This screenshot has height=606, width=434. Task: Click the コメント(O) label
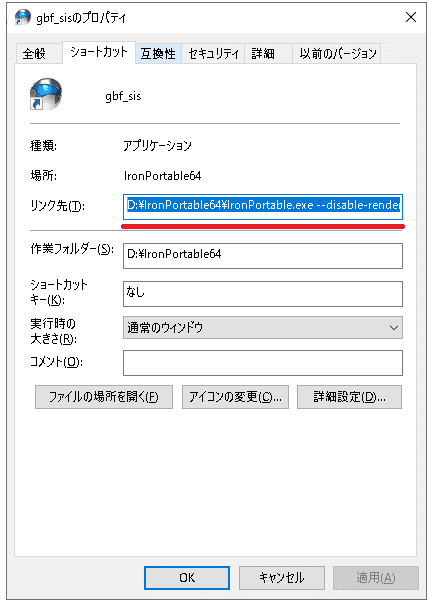point(56,362)
